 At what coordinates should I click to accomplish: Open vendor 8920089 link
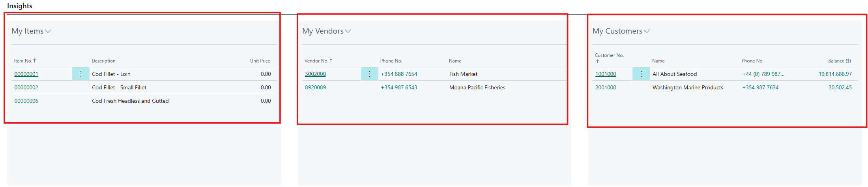(x=315, y=87)
